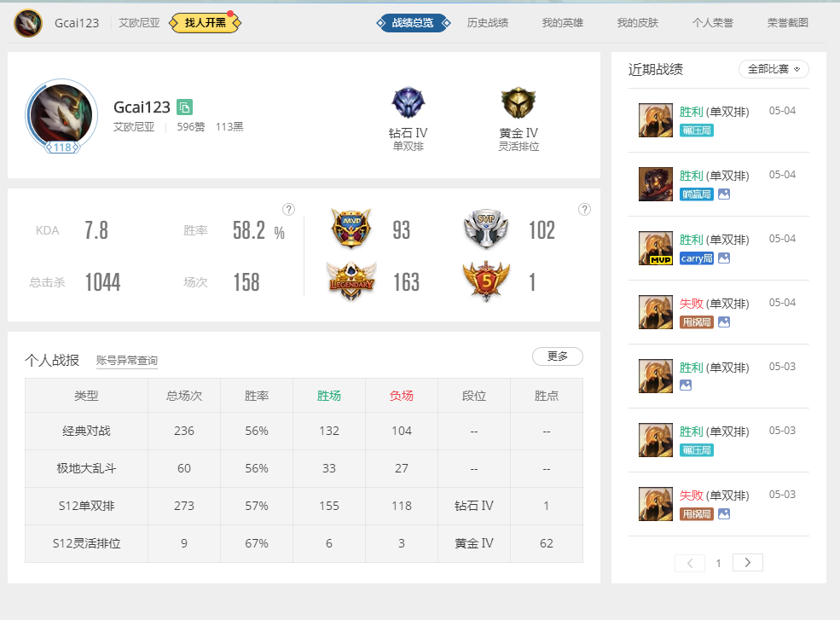Click the 黄金 IV rank emblem
This screenshot has width=840, height=620.
point(518,102)
